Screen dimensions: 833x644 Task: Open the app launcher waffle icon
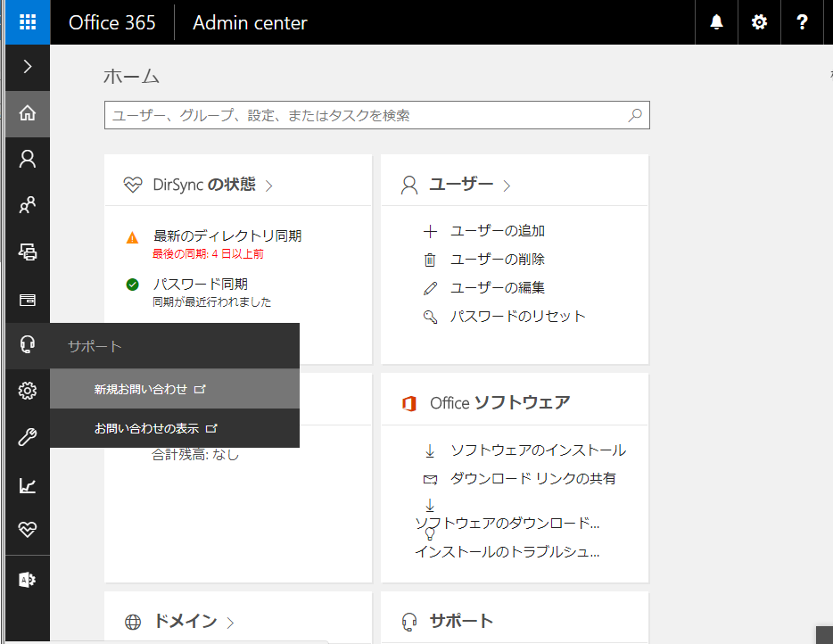tap(28, 22)
